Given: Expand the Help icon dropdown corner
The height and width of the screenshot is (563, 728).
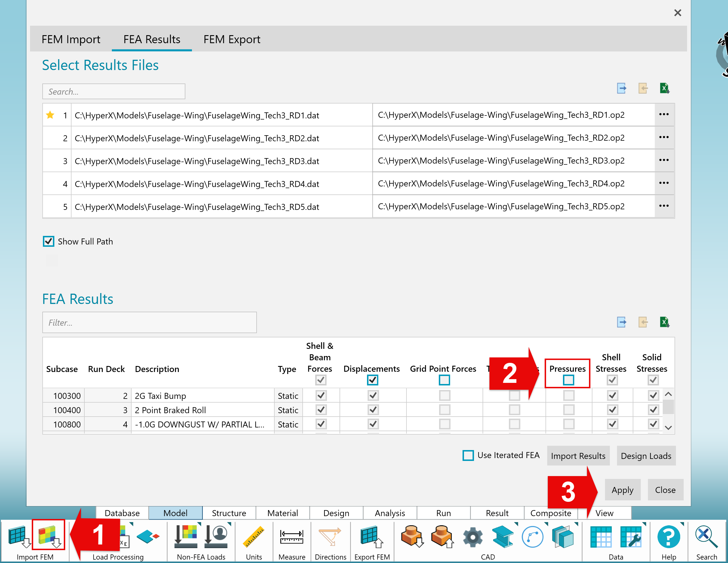Looking at the screenshot, I should click(x=682, y=524).
